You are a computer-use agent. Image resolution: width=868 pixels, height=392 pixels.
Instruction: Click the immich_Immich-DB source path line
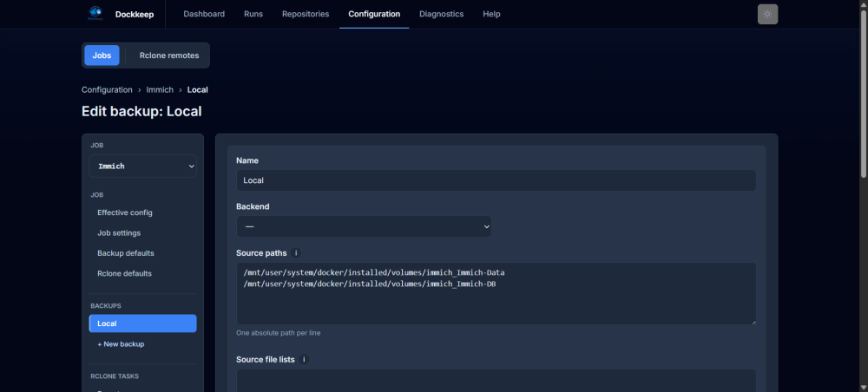(368, 284)
